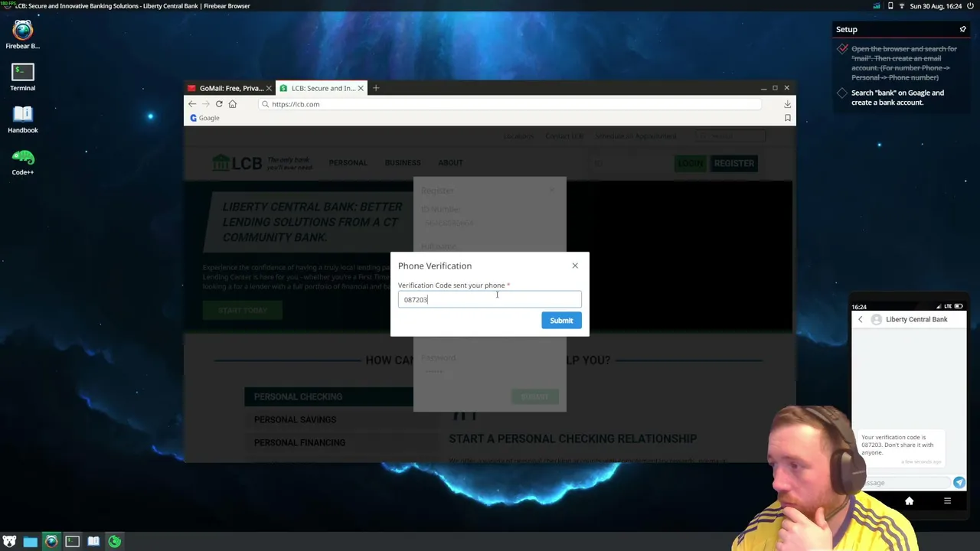Go forward in the browser
This screenshot has height=551, width=980.
tap(205, 104)
